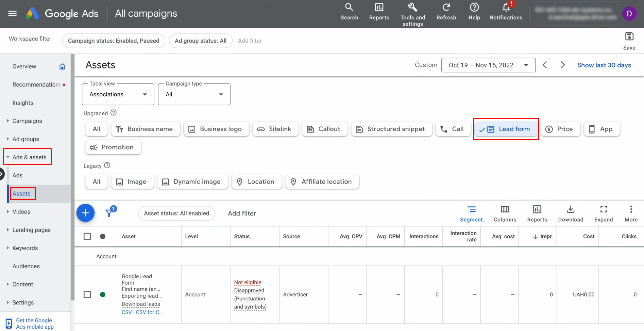
Task: Go to previous date range
Action: tap(545, 65)
